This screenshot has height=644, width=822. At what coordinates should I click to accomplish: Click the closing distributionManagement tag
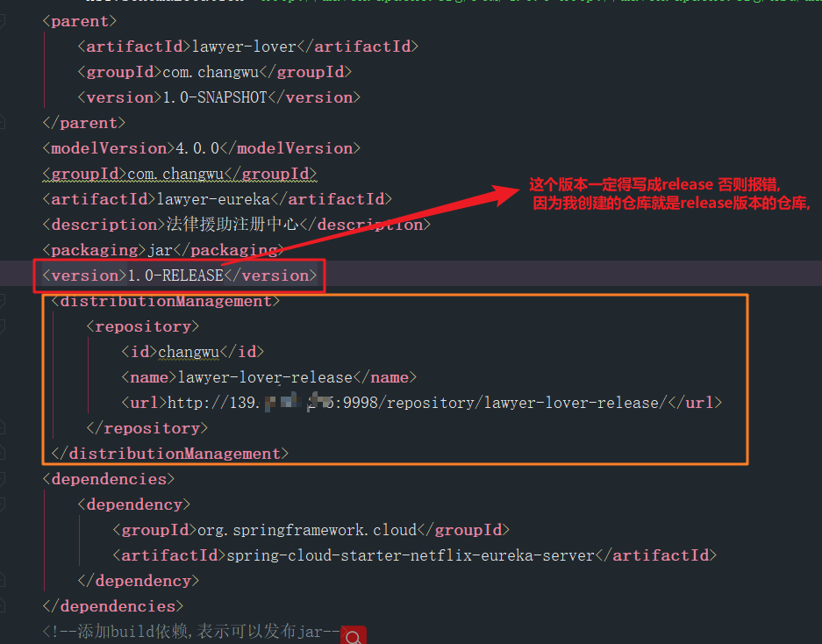tap(168, 453)
